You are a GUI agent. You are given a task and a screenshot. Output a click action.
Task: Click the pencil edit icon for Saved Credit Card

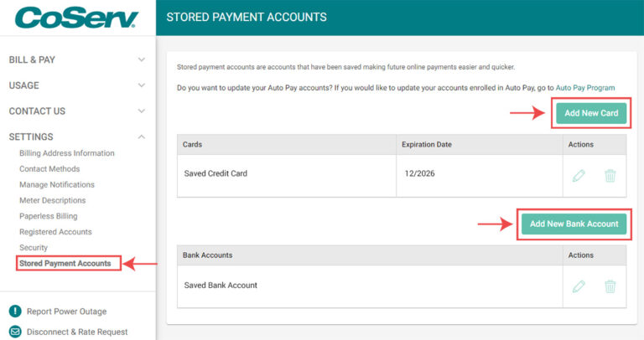coord(579,176)
